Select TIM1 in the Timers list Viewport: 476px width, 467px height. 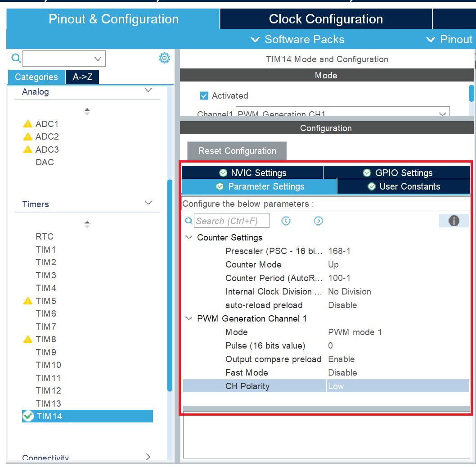click(x=45, y=249)
